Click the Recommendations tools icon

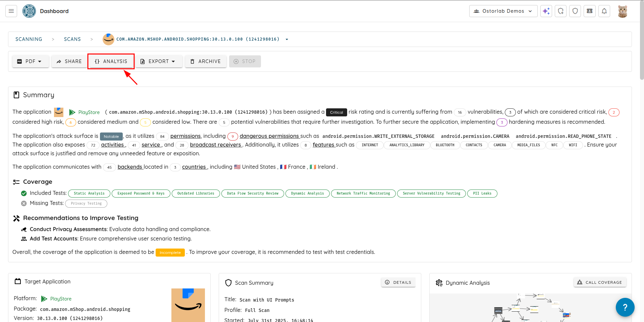tap(16, 218)
